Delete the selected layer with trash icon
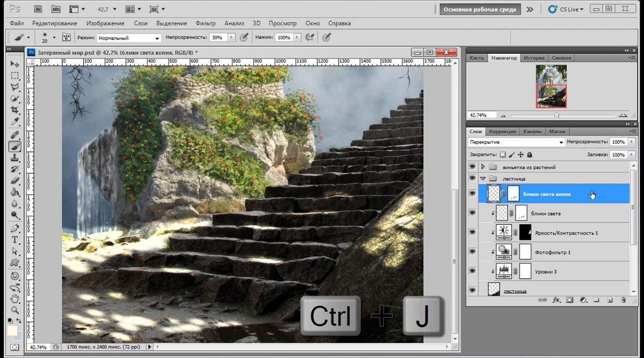The height and width of the screenshot is (358, 644). click(x=623, y=300)
